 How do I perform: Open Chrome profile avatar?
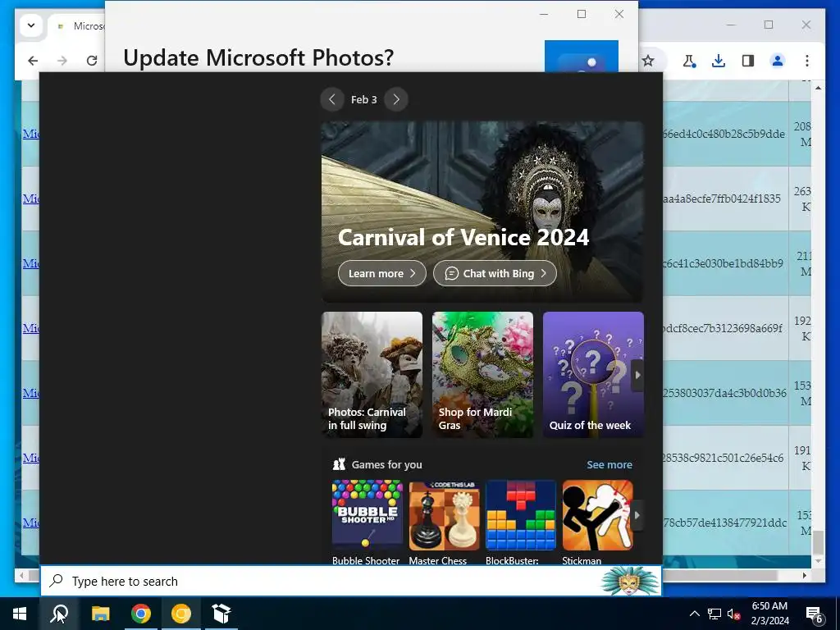pos(778,61)
